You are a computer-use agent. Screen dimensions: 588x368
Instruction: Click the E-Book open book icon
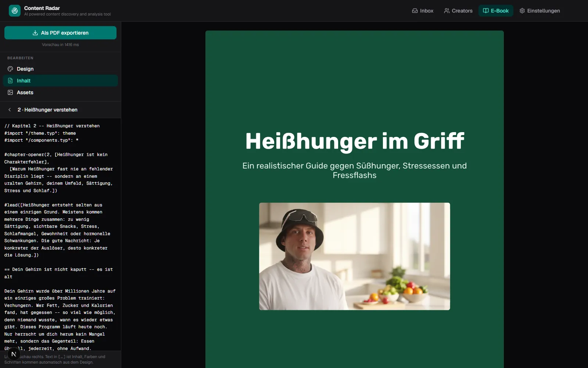[x=486, y=11]
